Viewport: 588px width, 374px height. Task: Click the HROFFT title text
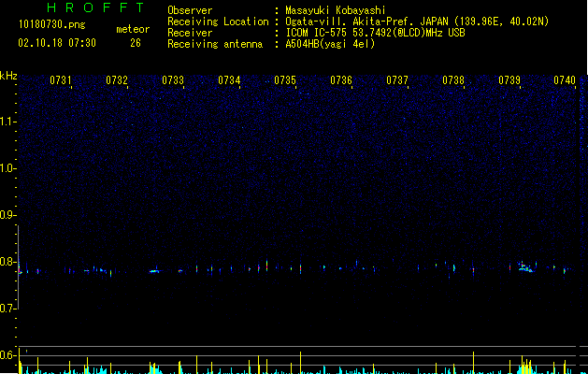click(96, 7)
